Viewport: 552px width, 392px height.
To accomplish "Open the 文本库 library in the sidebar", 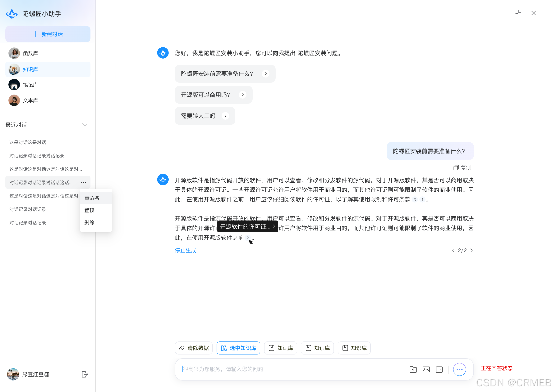I will coord(30,100).
